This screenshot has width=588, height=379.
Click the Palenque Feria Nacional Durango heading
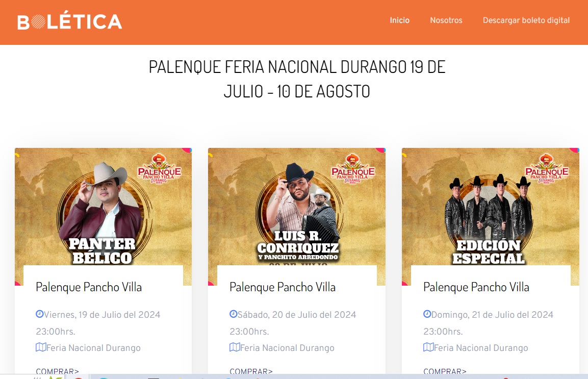tap(297, 79)
